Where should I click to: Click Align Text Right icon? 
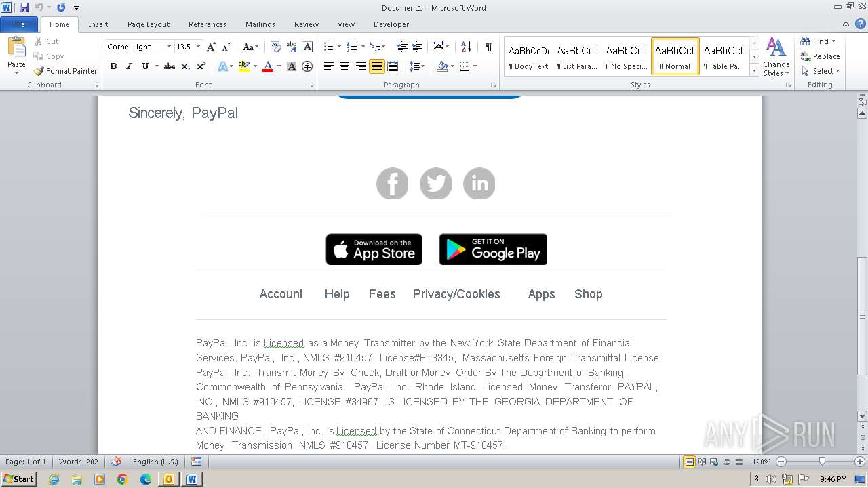pos(360,66)
